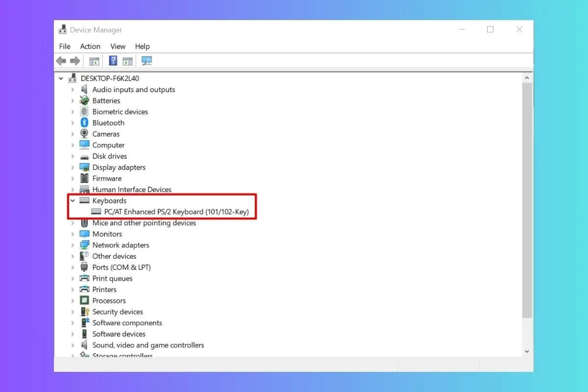Click the Bluetooth device icon

(84, 122)
